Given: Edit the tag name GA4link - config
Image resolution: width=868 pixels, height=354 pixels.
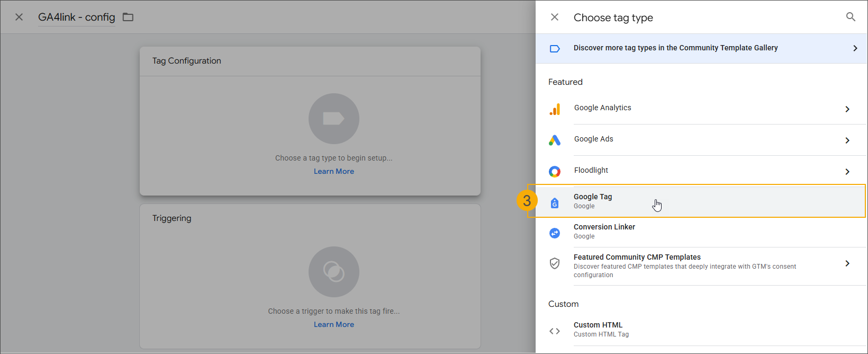Looking at the screenshot, I should point(77,17).
